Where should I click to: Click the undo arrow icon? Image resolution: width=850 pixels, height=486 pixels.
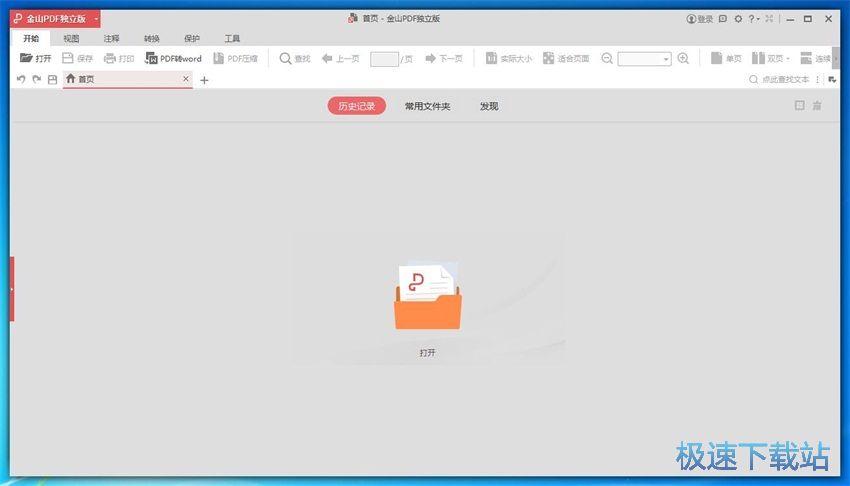[21, 80]
